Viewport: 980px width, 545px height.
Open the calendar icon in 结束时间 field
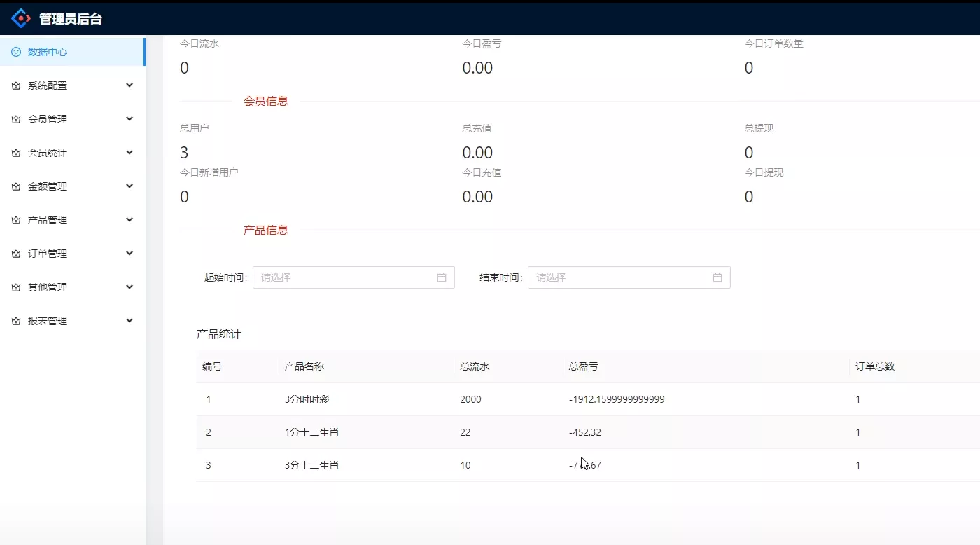[717, 277]
